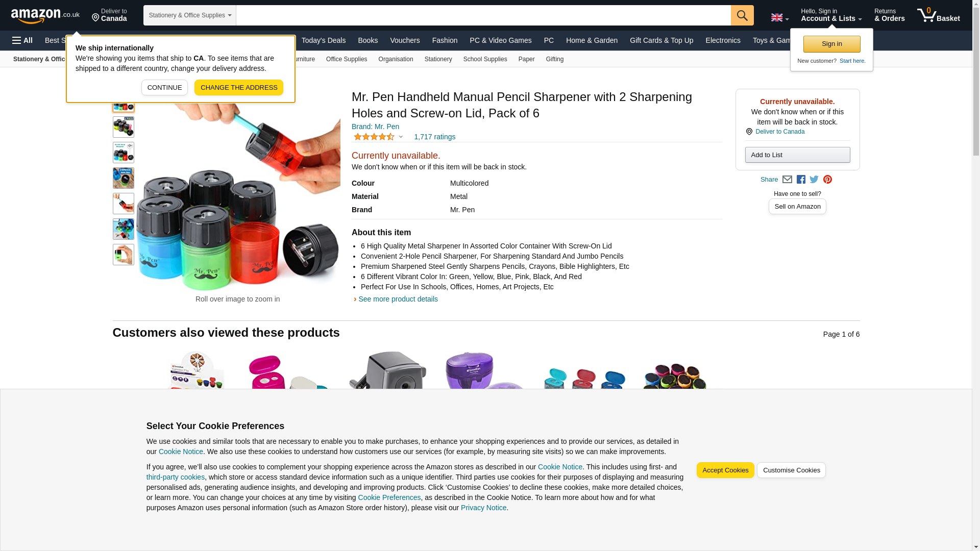Open the basket cart icon

[x=938, y=15]
